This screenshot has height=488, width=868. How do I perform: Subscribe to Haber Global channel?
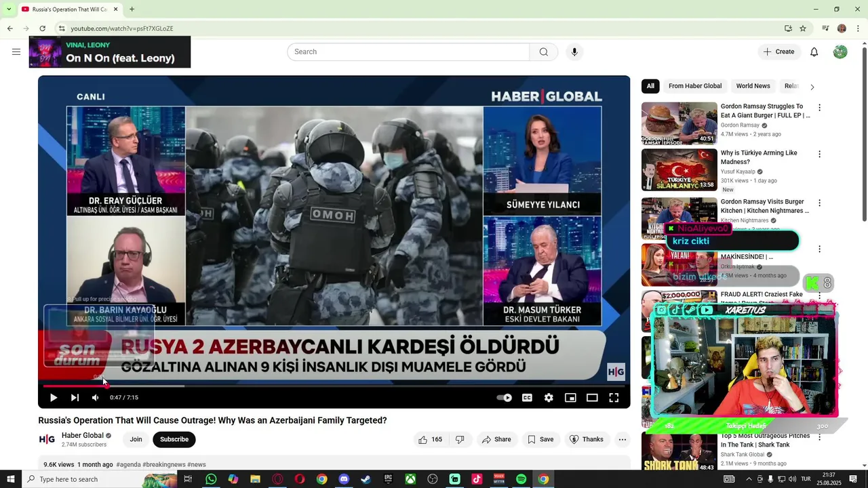click(x=174, y=440)
